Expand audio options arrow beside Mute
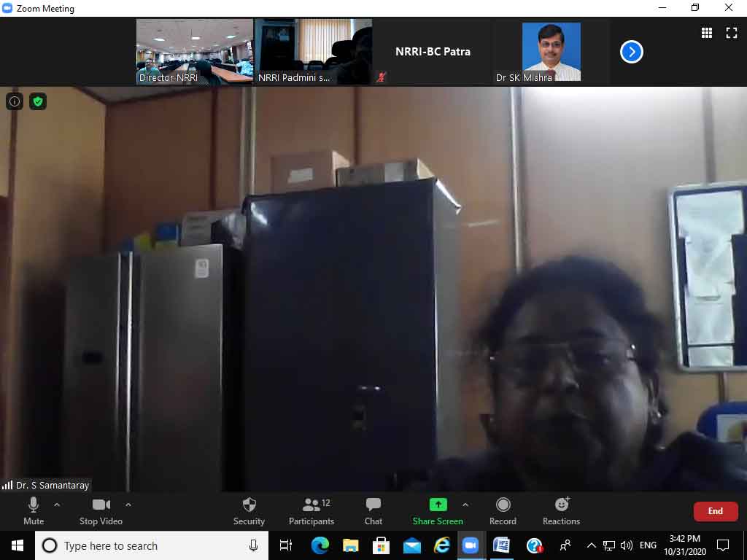Image resolution: width=747 pixels, height=560 pixels. click(57, 505)
